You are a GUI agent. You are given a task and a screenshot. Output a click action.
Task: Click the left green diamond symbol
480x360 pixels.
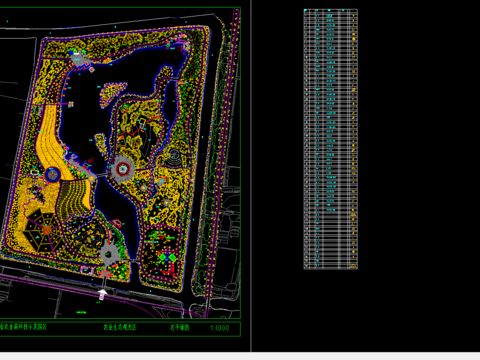162,257
